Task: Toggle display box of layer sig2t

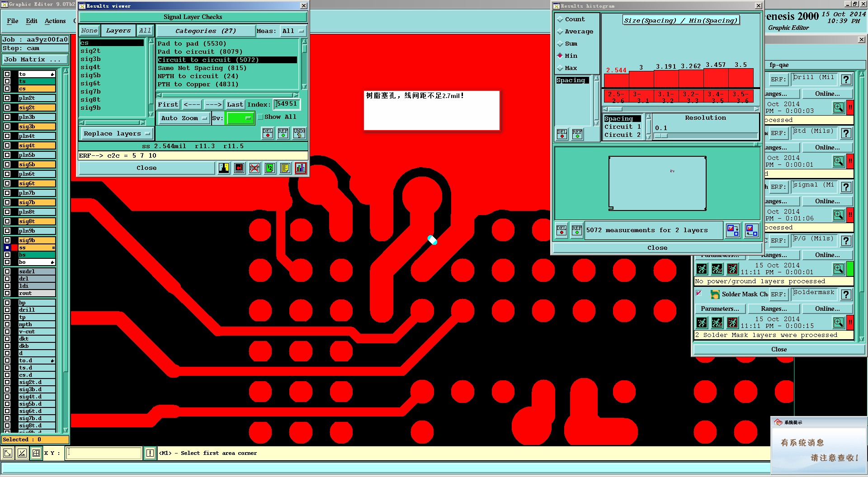Action: click(x=7, y=108)
